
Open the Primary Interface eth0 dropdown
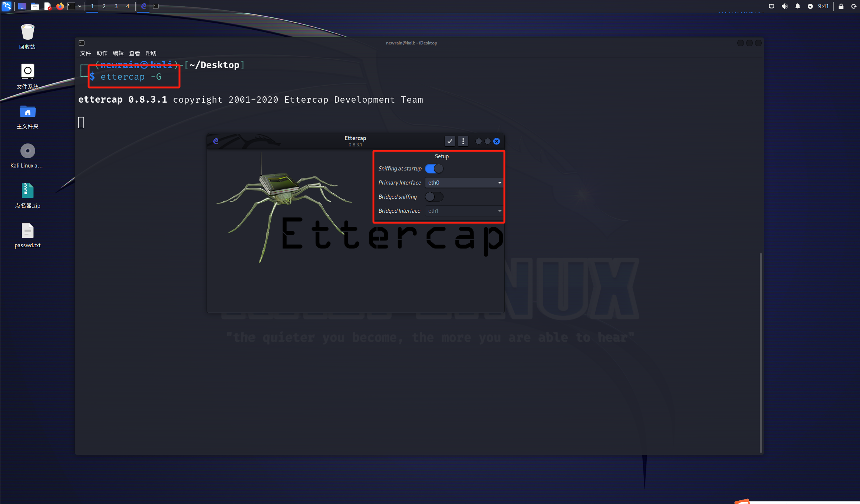[464, 183]
